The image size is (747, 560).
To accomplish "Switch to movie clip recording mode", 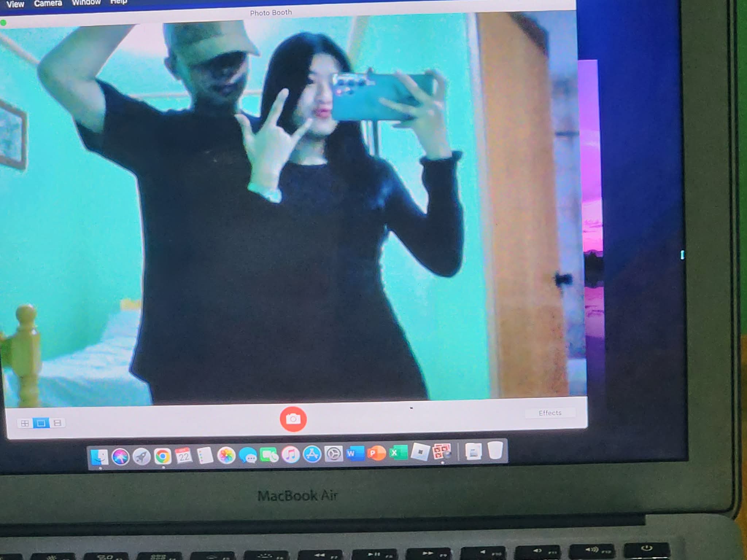I will (57, 423).
